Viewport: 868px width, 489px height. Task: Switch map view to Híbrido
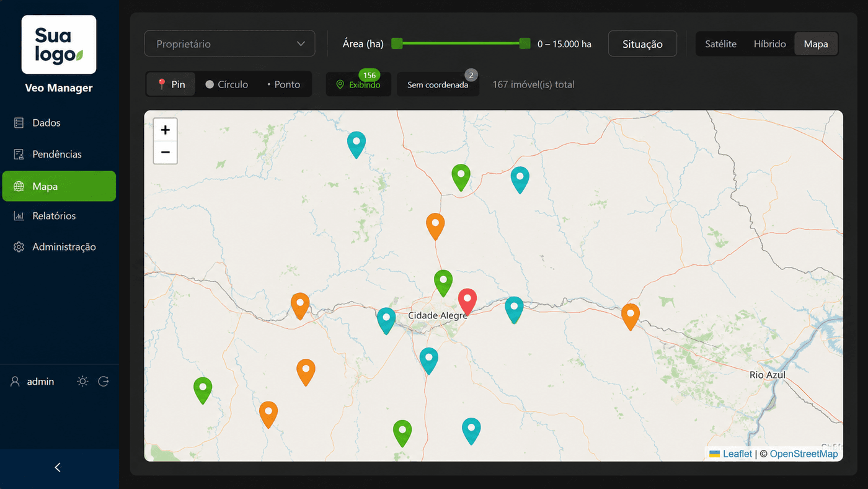click(x=769, y=44)
